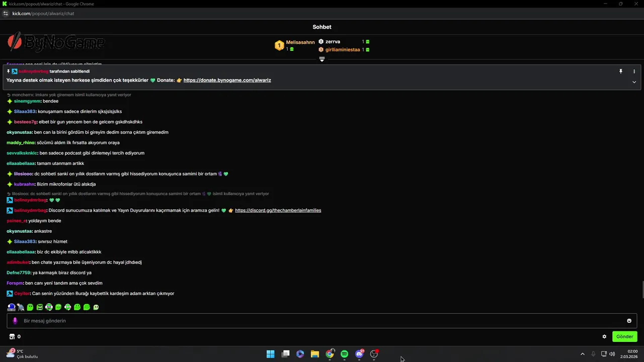
Task: Click the ByNoGame logo
Action: (x=56, y=43)
